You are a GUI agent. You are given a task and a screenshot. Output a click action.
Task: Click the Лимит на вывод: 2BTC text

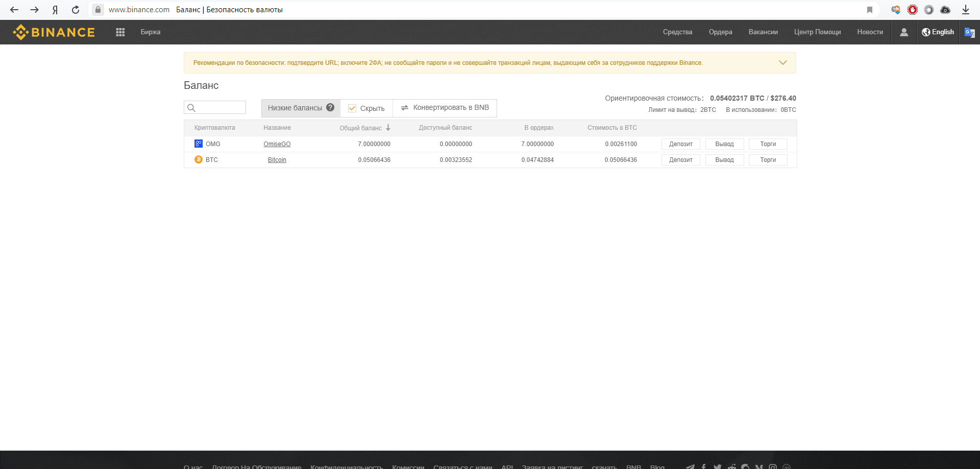pos(682,110)
